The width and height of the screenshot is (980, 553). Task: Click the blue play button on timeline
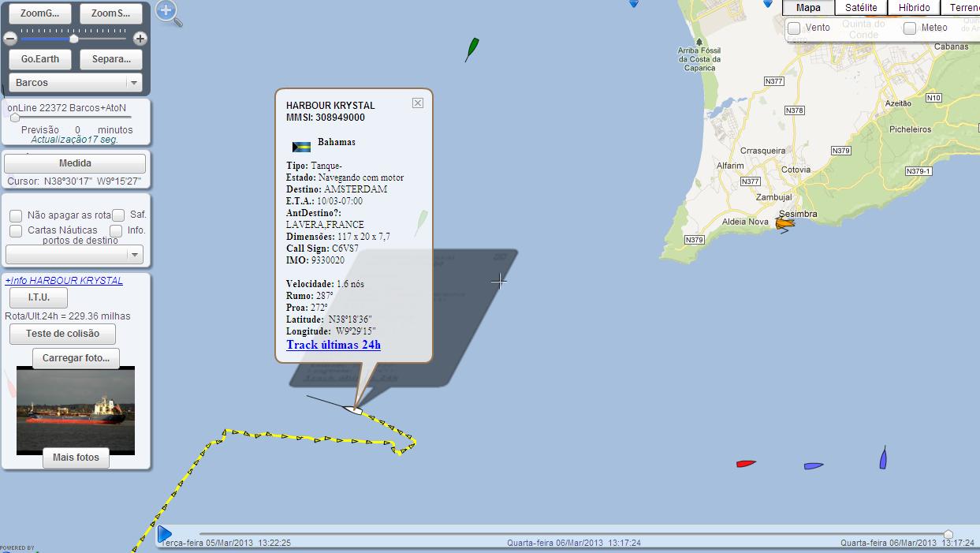[164, 534]
